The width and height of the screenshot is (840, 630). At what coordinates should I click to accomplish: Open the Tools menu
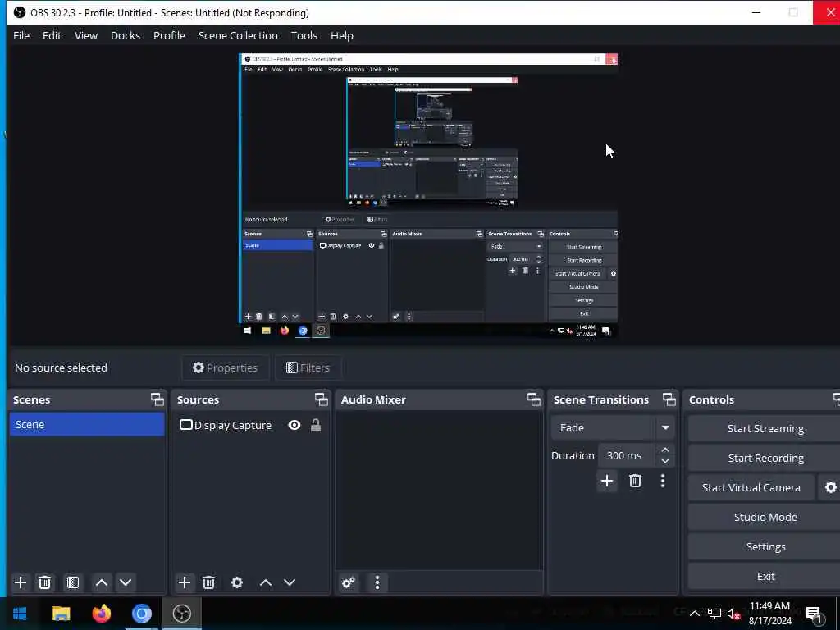pos(304,35)
